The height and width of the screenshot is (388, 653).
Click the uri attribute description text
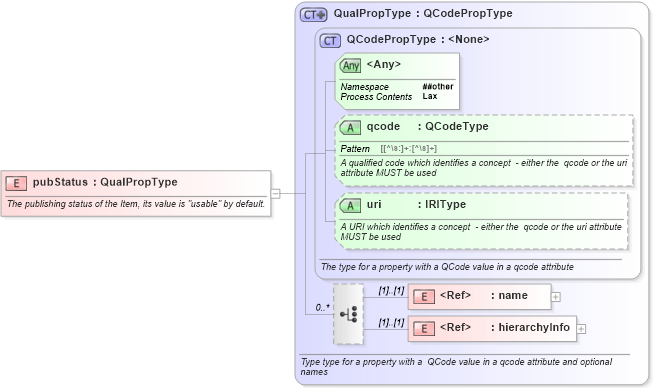tap(481, 231)
